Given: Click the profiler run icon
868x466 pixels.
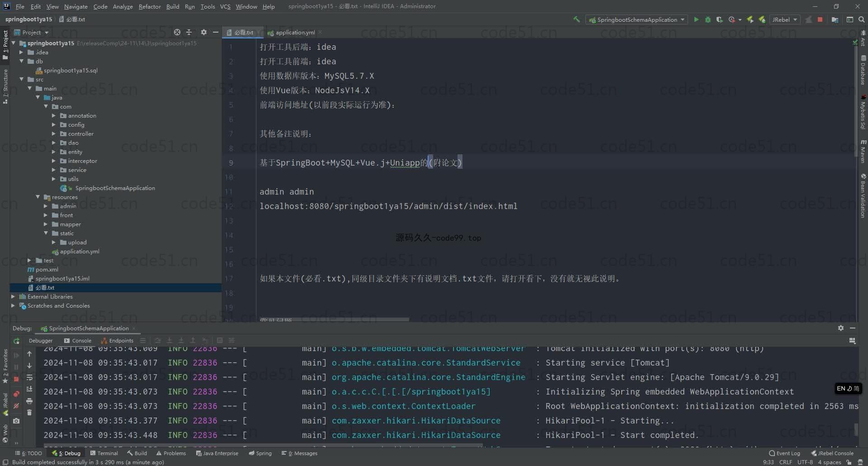Looking at the screenshot, I should click(731, 19).
